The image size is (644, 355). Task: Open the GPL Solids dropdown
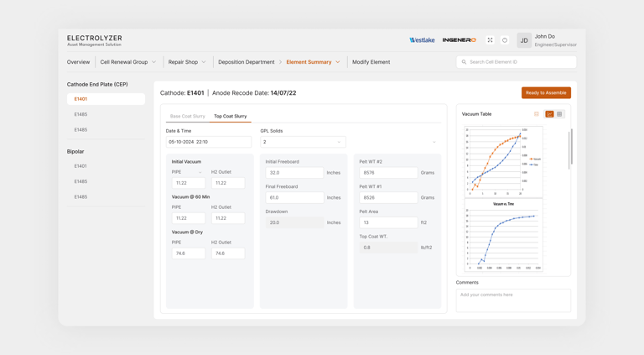click(303, 142)
